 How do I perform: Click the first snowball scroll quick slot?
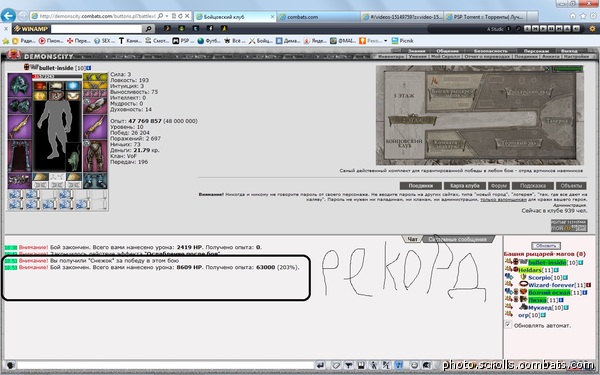coord(16,195)
